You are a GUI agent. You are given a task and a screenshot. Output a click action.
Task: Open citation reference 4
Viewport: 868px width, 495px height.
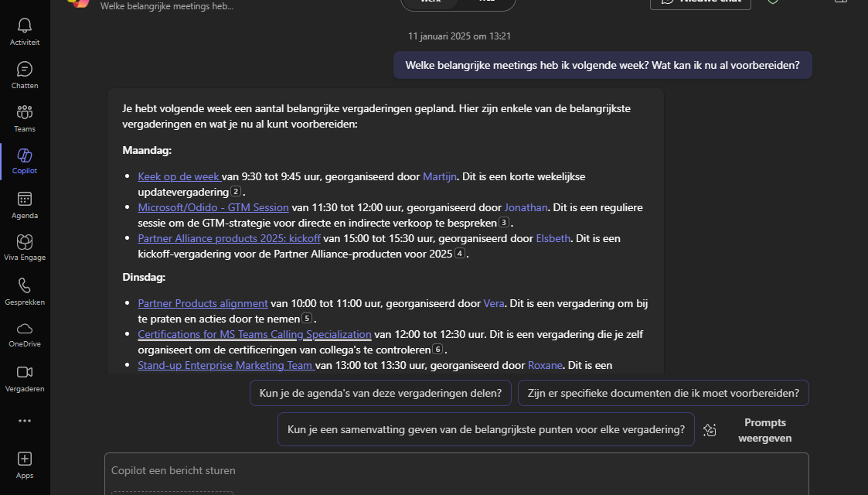pos(459,254)
